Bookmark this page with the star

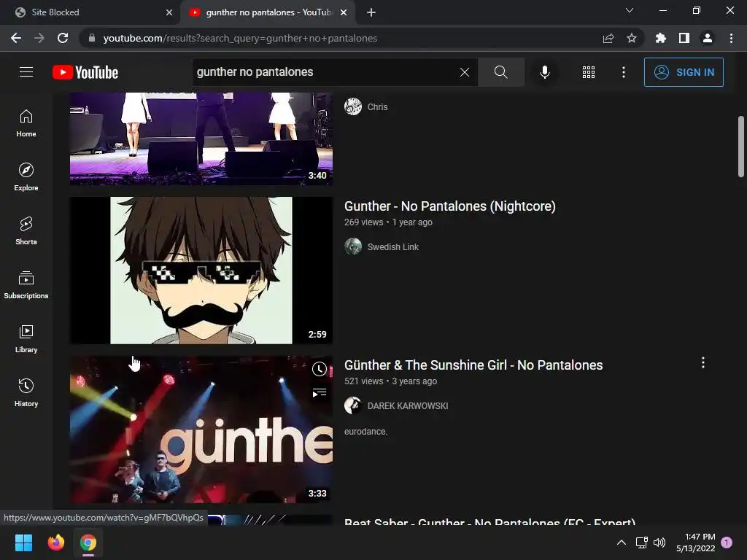coord(632,38)
